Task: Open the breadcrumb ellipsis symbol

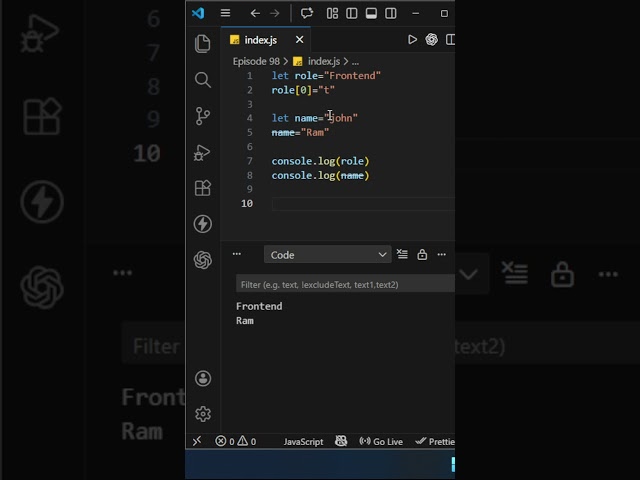Action: click(x=356, y=62)
